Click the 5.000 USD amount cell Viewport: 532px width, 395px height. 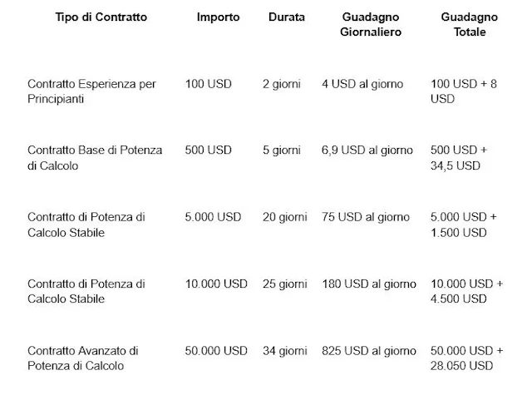point(213,217)
